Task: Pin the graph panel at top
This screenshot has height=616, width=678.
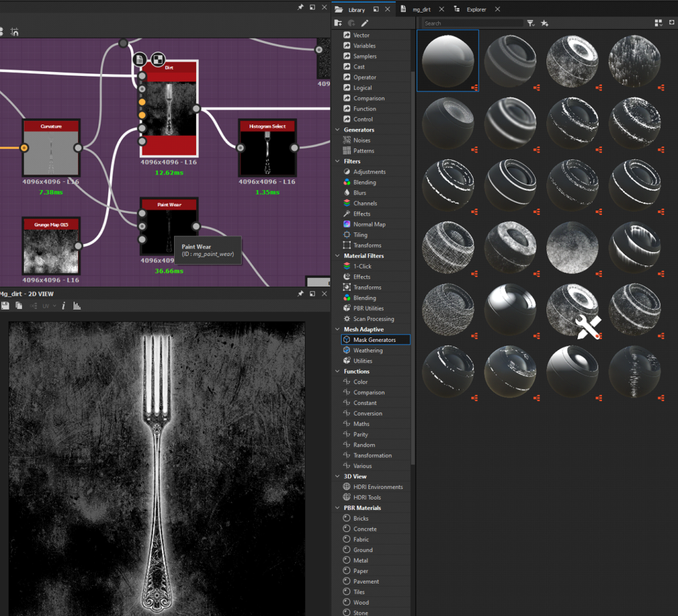Action: [301, 8]
